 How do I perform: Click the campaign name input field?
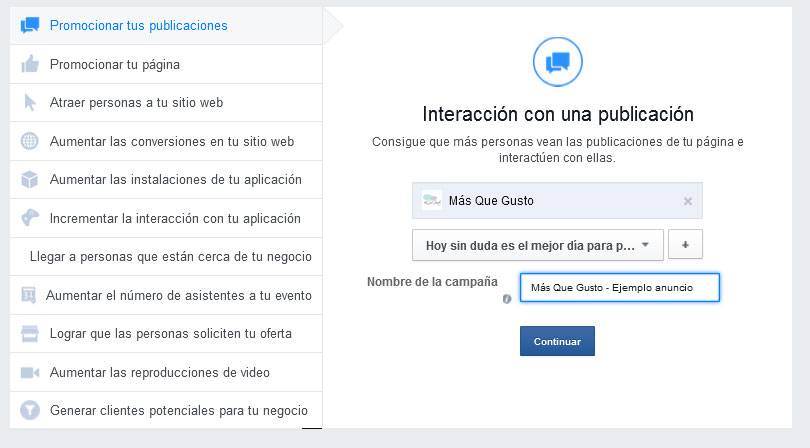point(619,287)
